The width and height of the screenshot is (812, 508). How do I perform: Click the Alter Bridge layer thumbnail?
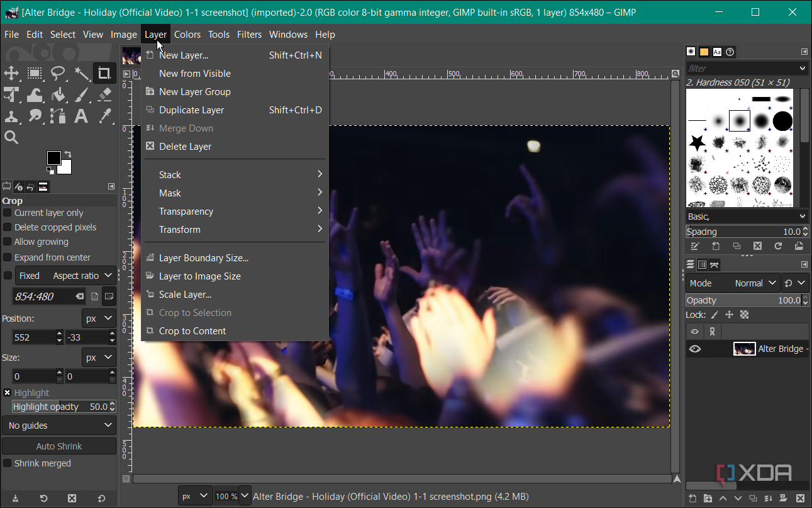744,348
